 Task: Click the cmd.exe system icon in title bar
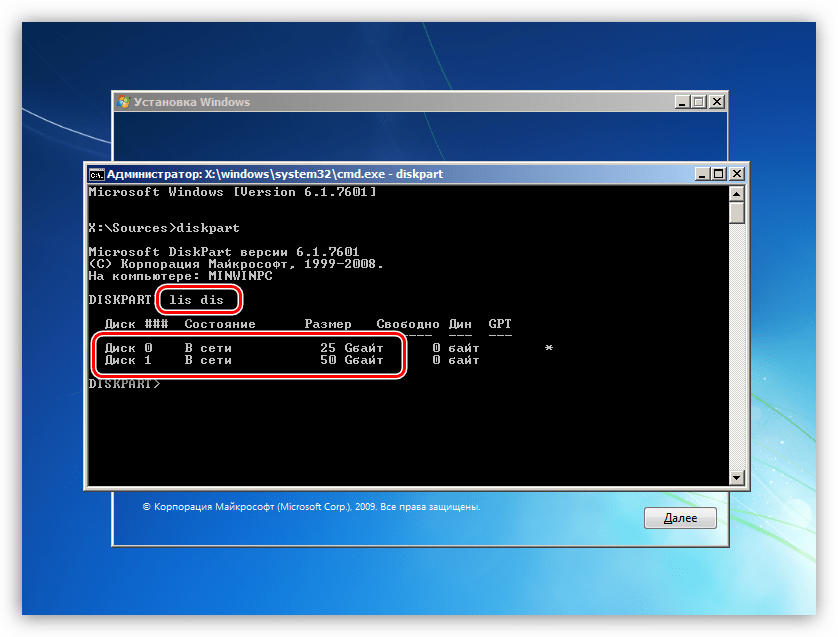coord(95,174)
